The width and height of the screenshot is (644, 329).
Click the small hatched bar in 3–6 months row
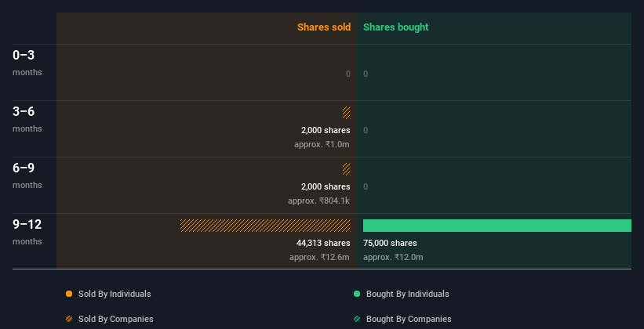point(347,113)
